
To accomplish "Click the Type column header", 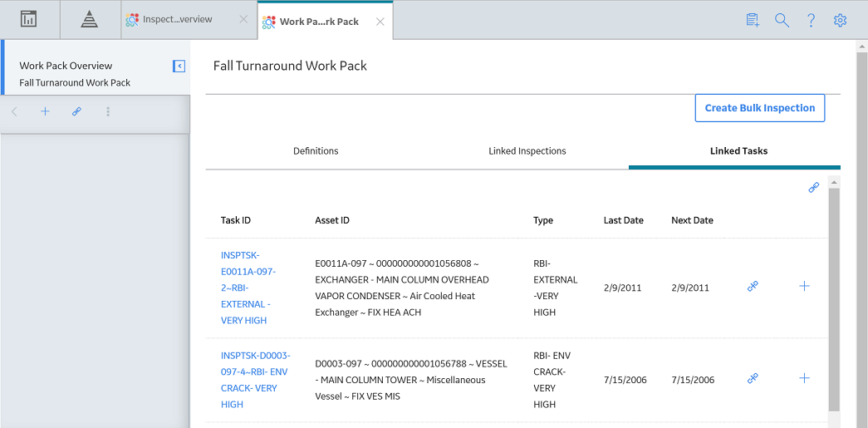I will tap(543, 220).
